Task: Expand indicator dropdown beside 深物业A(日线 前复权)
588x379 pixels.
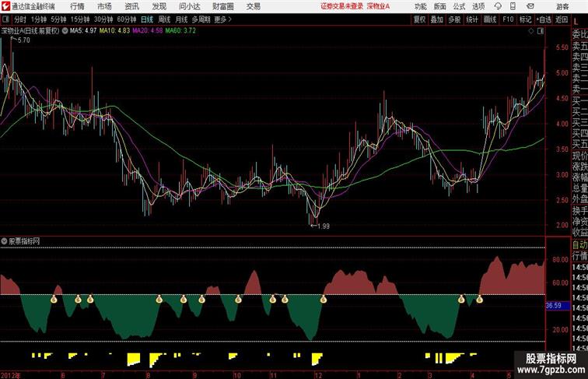Action: point(65,31)
